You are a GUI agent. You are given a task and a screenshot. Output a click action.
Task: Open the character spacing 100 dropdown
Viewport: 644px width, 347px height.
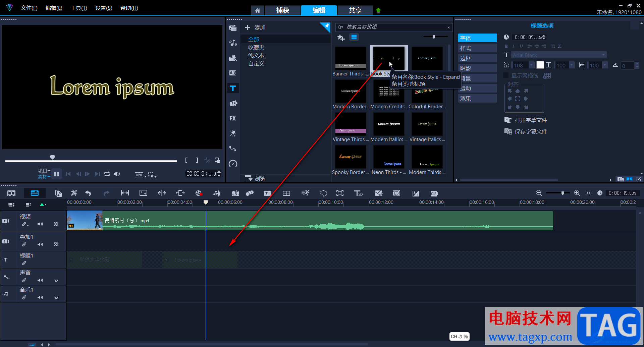coord(605,65)
